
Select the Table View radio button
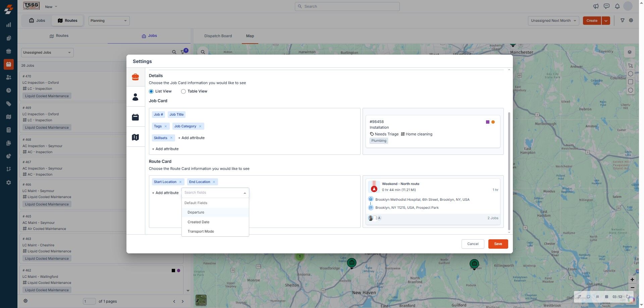coord(183,91)
